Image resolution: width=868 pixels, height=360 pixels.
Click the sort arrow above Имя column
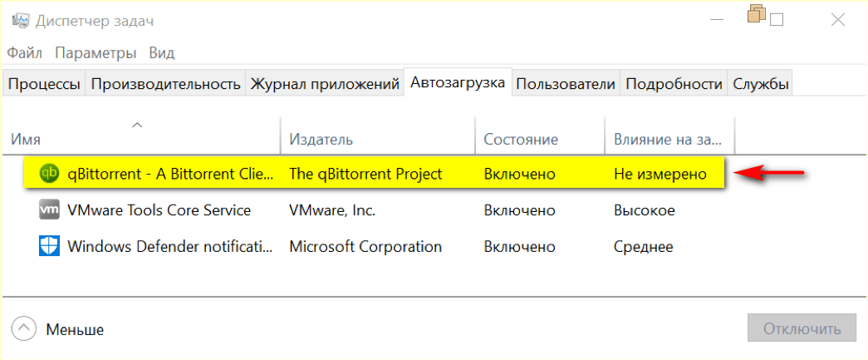coord(138,125)
